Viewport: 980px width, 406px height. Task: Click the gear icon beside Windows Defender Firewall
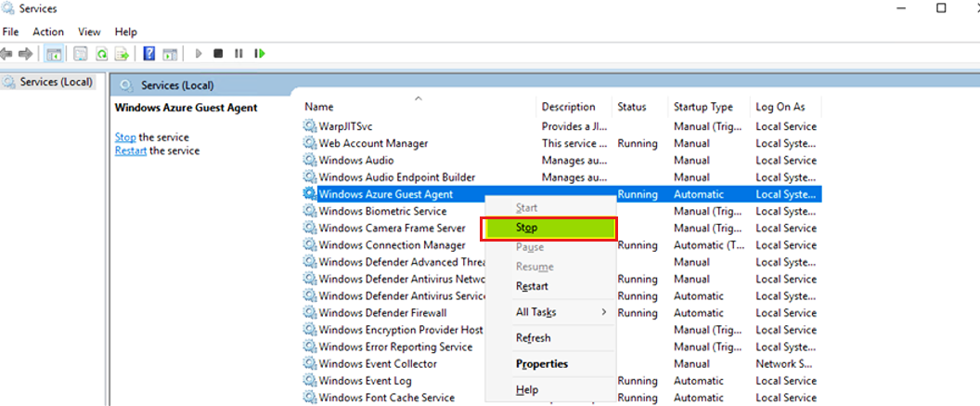point(309,313)
